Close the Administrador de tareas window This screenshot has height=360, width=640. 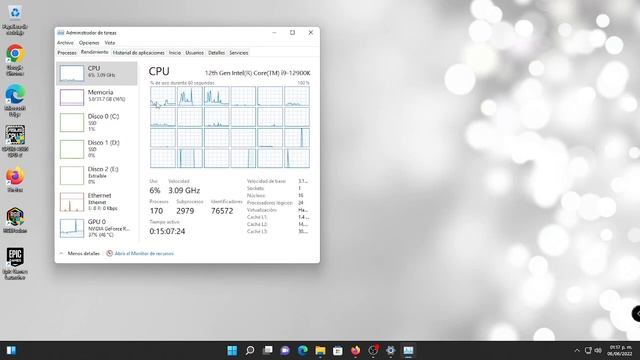[x=311, y=33]
